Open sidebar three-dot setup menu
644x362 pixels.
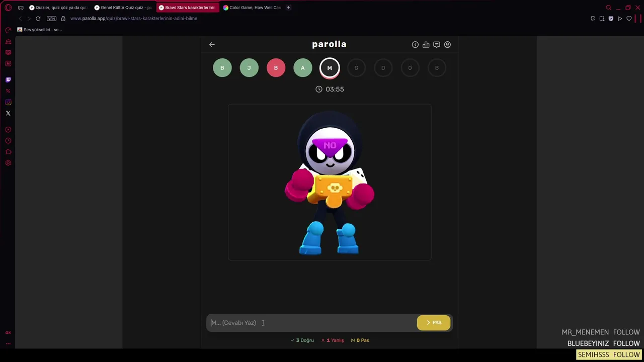tap(8, 343)
